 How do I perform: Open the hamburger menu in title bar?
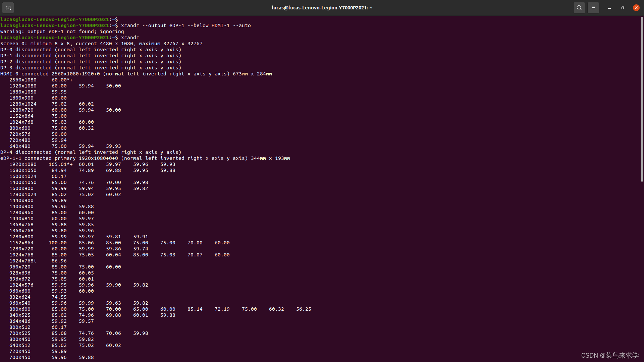(x=593, y=8)
